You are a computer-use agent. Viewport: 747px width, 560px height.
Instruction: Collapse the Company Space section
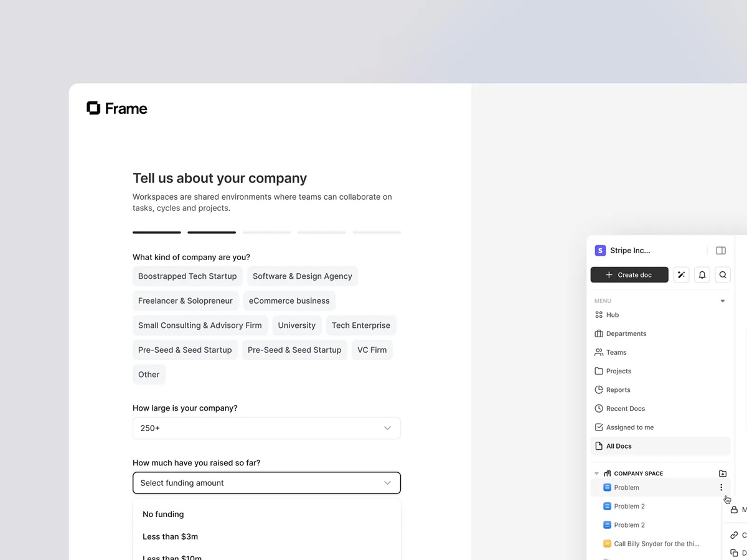coord(596,473)
